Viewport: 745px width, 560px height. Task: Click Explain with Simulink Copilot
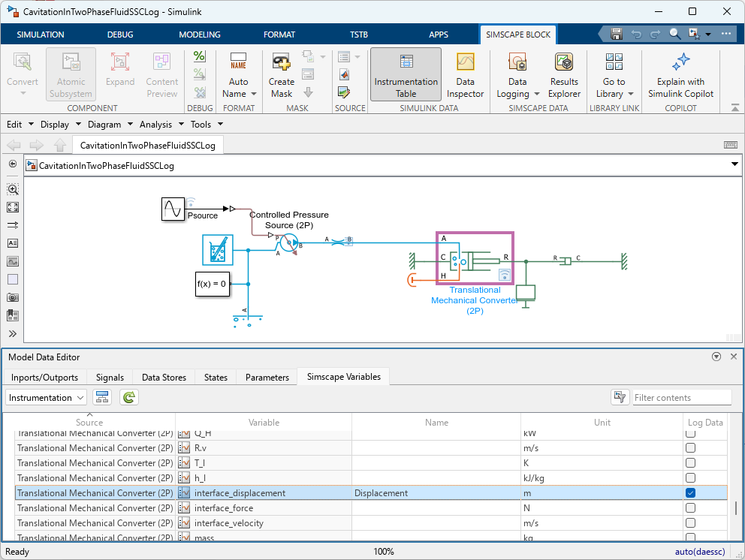(x=680, y=74)
